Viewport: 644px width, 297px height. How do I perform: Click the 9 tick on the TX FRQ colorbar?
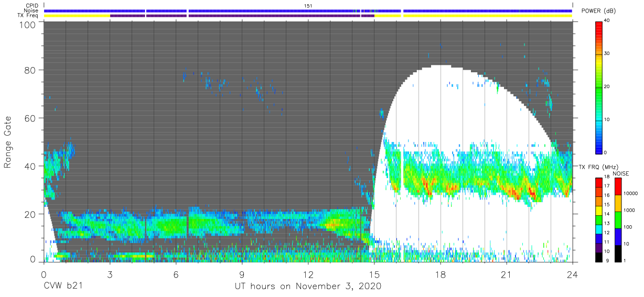(x=607, y=260)
